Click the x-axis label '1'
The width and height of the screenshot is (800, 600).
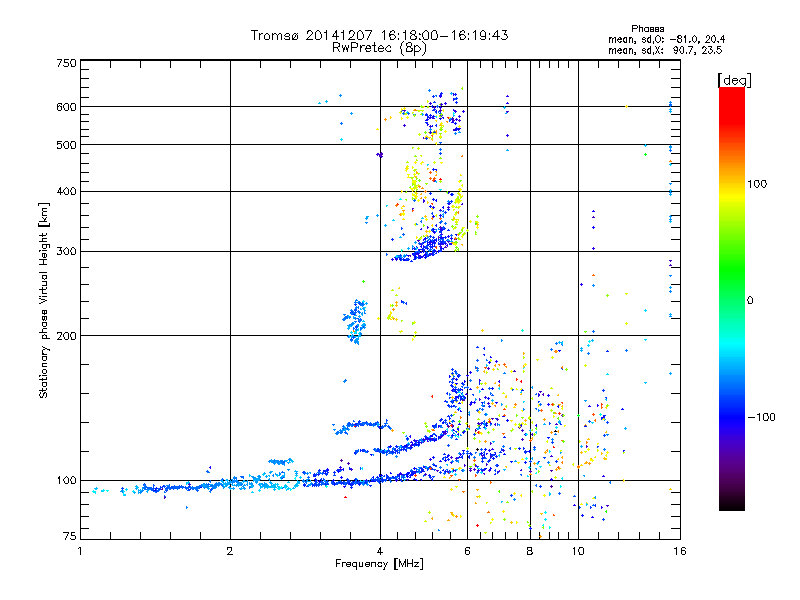click(80, 551)
